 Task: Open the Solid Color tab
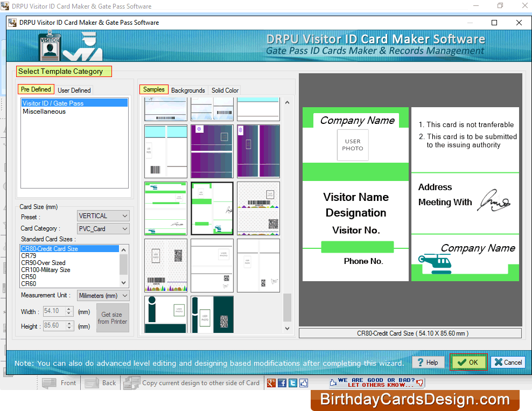(x=225, y=90)
